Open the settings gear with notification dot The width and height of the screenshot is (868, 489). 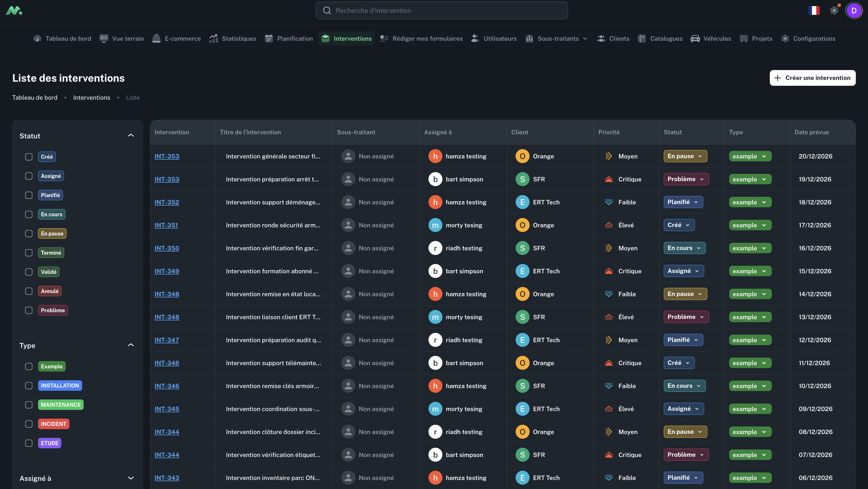[x=834, y=10]
